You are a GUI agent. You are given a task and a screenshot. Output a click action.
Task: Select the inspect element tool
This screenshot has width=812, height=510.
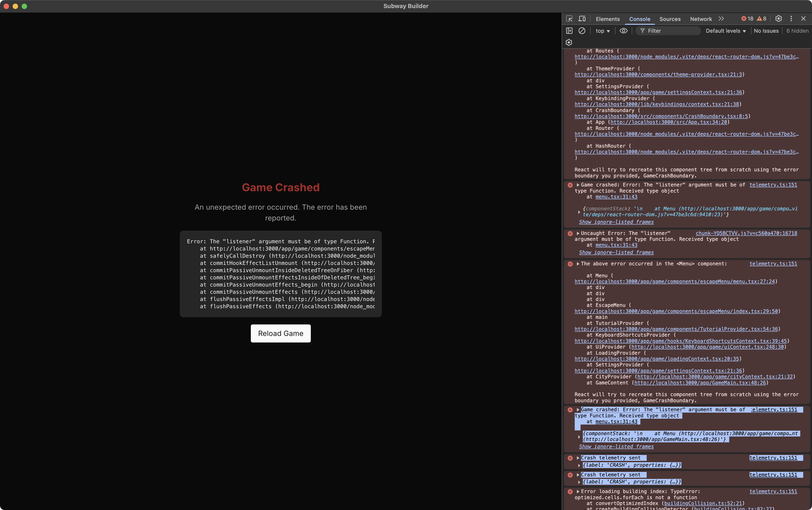[569, 19]
